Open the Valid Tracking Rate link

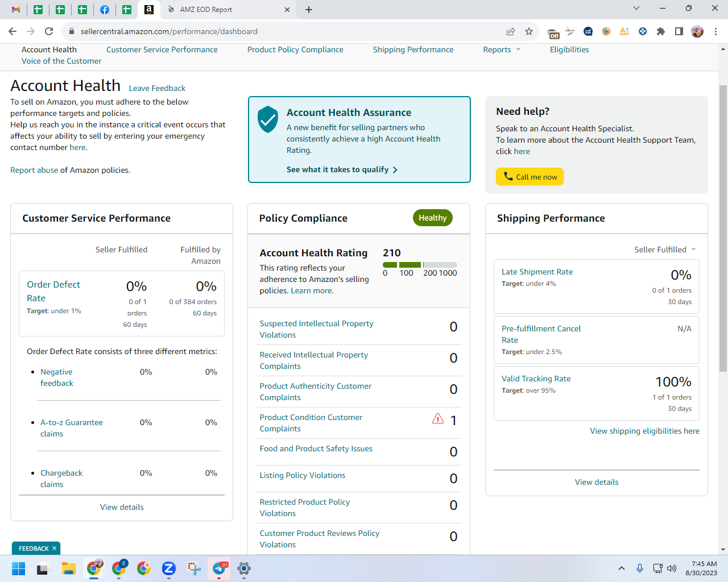click(536, 379)
